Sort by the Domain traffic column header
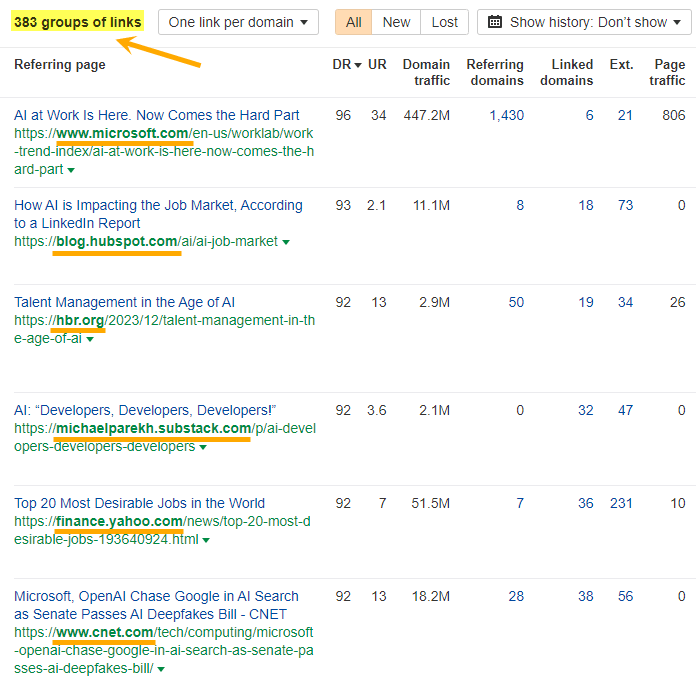The height and width of the screenshot is (687, 696). coord(426,72)
